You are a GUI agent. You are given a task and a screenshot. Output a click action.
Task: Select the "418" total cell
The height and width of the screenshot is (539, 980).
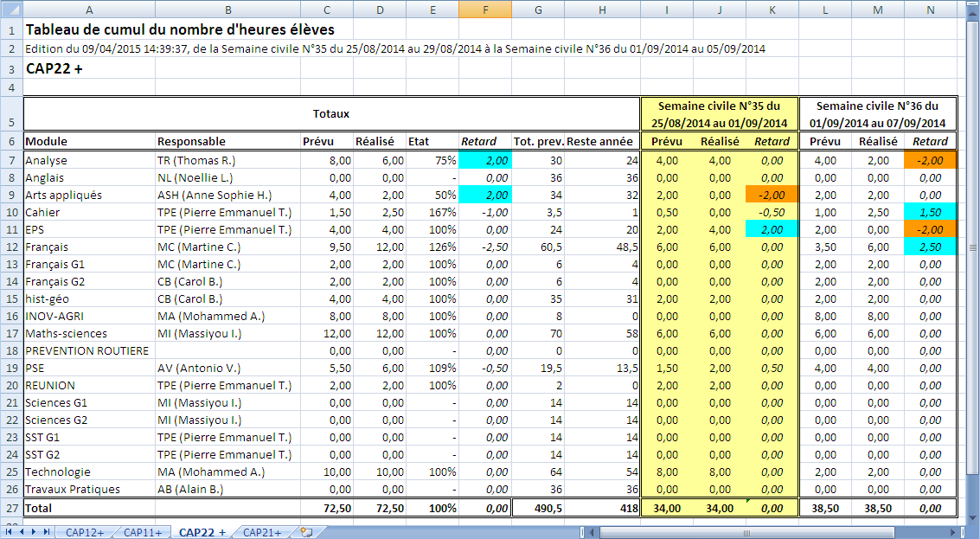[x=602, y=509]
